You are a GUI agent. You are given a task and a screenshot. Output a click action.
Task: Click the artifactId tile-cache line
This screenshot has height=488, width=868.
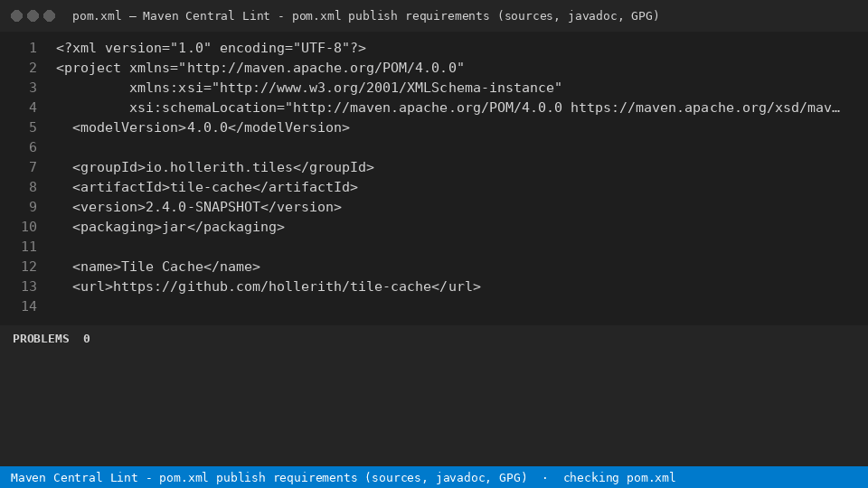point(215,188)
